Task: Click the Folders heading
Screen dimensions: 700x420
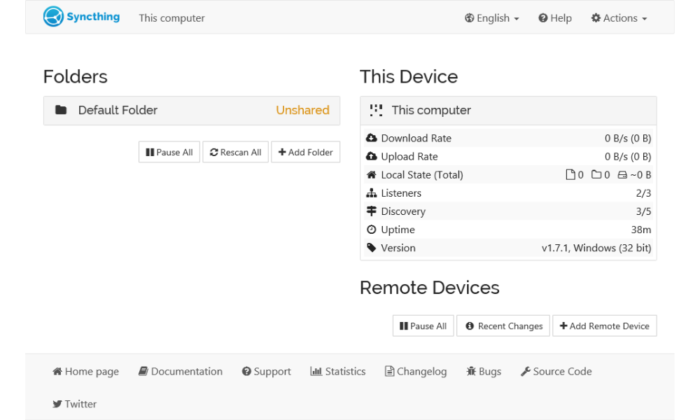Action: click(x=75, y=77)
